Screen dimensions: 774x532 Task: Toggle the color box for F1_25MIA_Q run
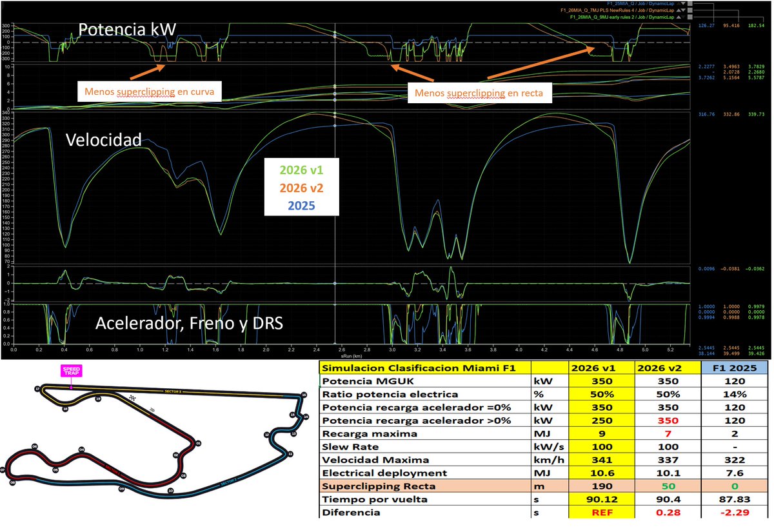click(690, 4)
